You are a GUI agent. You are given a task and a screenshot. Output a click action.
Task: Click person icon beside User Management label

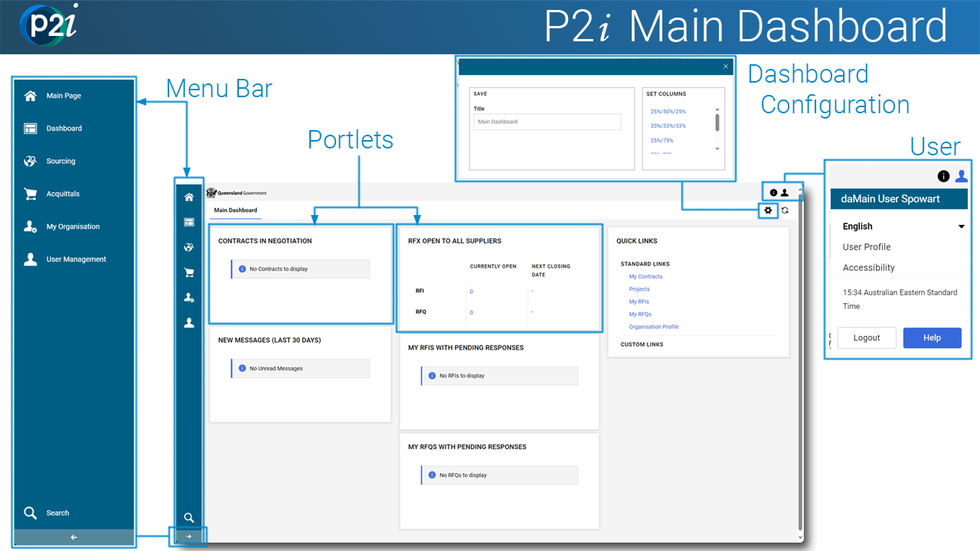coord(31,259)
